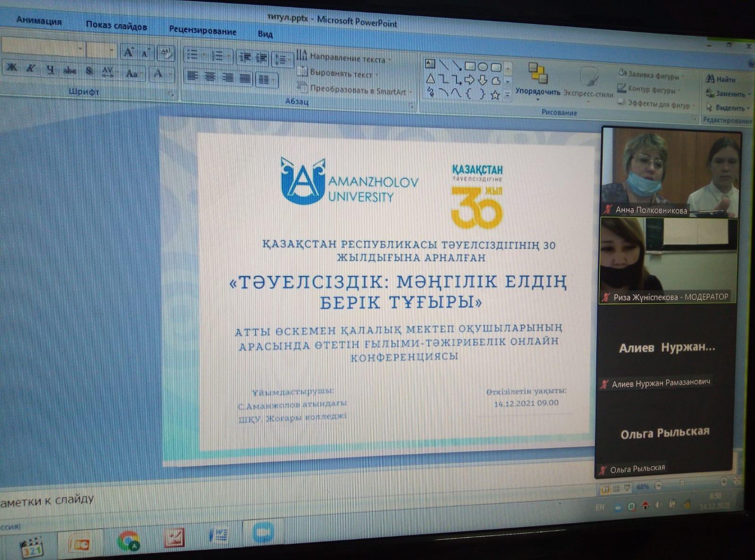
Task: Toggle italic (К) formatting
Action: [31, 69]
